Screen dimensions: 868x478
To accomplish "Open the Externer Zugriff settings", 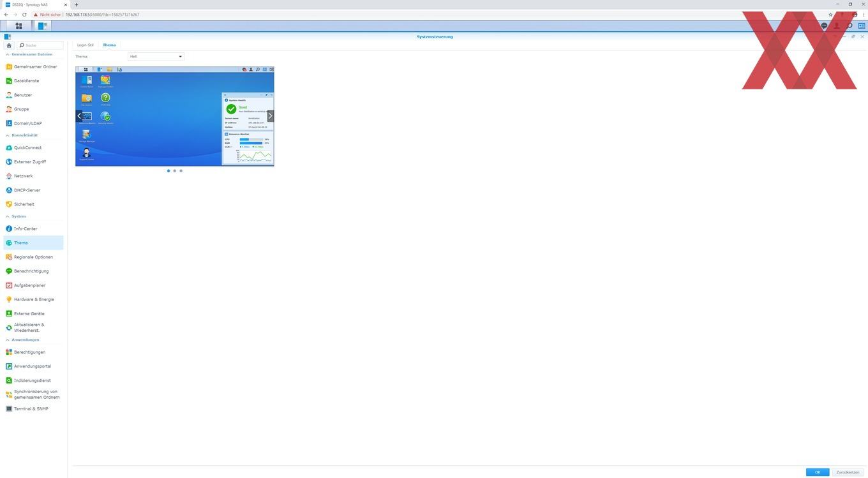I will pos(33,161).
